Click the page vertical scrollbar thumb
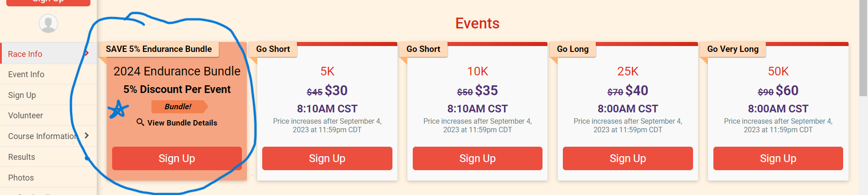 [x=863, y=47]
